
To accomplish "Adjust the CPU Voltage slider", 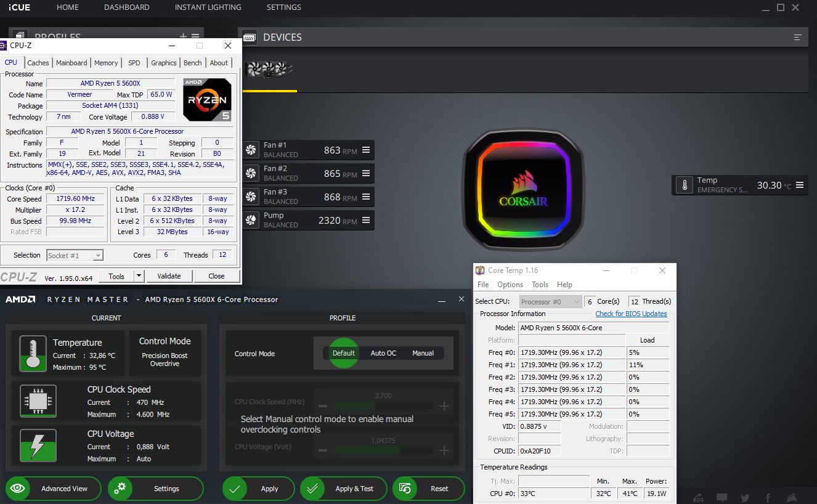I will [x=383, y=450].
